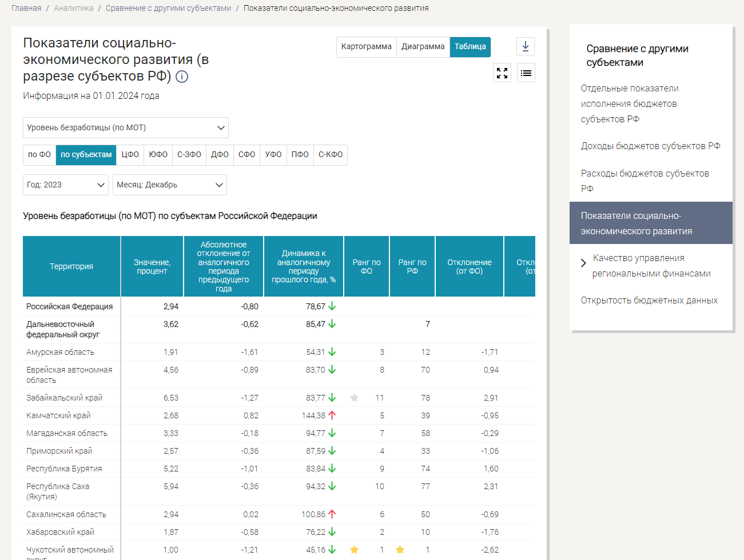744x560 pixels.
Task: Expand Качество управления региональными финансами
Action: 583,263
